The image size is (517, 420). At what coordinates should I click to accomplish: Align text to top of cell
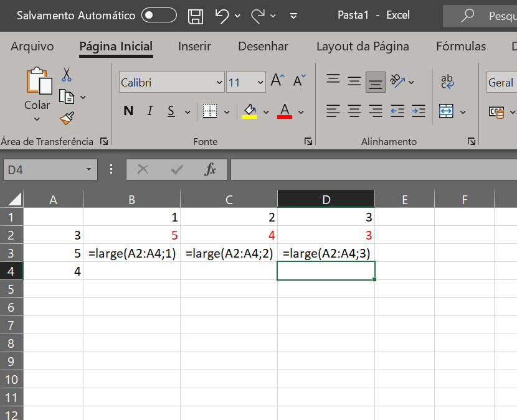click(333, 79)
